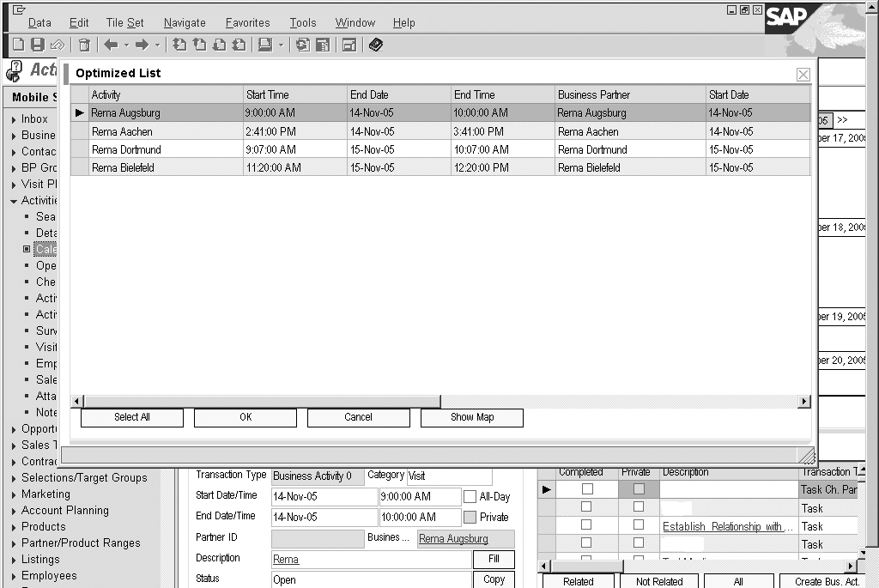Screen dimensions: 879x588
Task: Open the dropdown arrow beside the back arrow
Action: coord(126,45)
